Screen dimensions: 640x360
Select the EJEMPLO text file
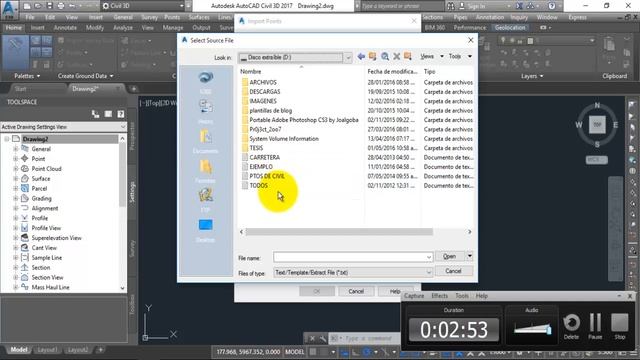pyautogui.click(x=261, y=167)
